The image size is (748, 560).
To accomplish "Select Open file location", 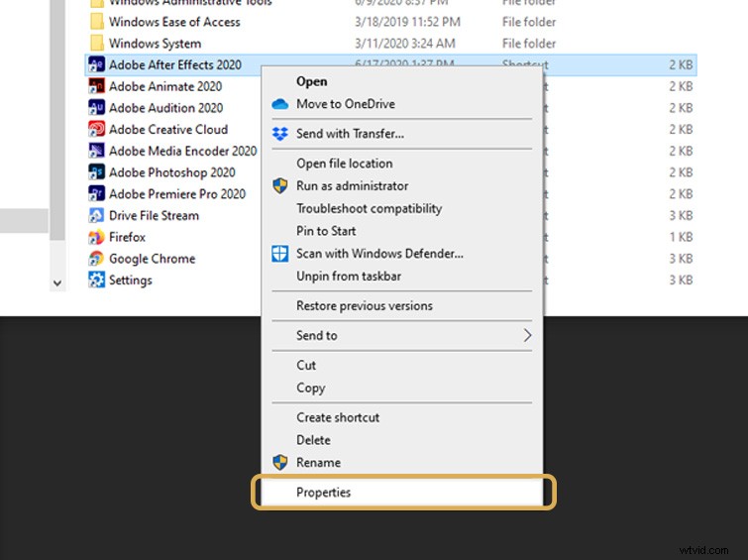I will pyautogui.click(x=345, y=164).
